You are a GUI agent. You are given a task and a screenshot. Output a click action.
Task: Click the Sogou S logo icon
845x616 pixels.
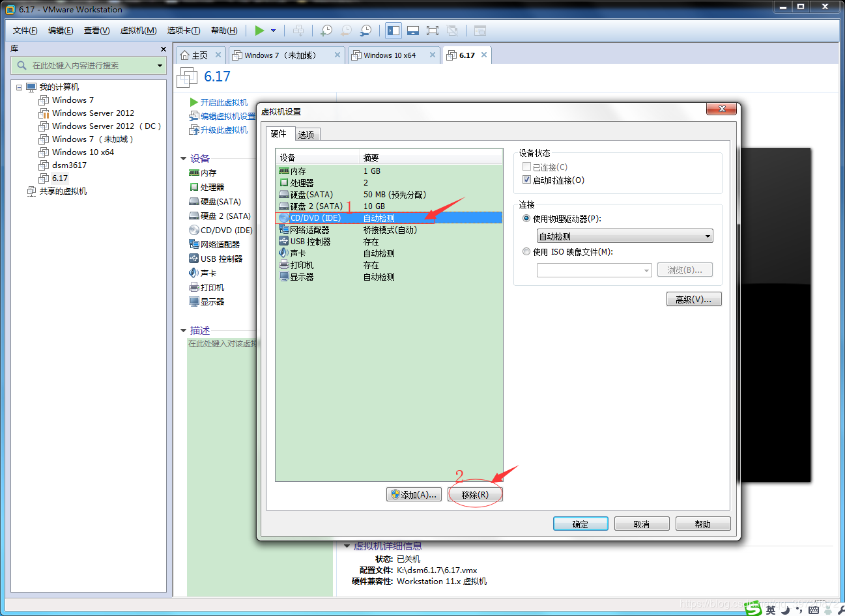point(754,609)
